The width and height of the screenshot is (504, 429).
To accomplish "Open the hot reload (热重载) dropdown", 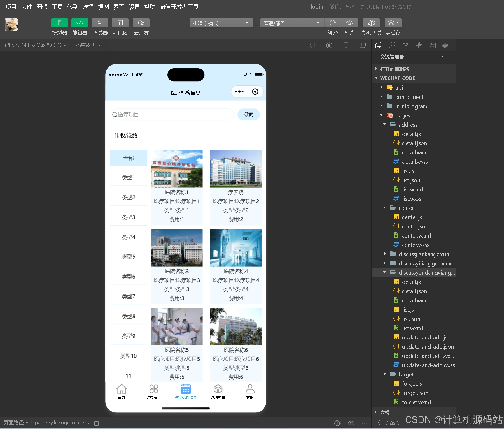I will [88, 45].
